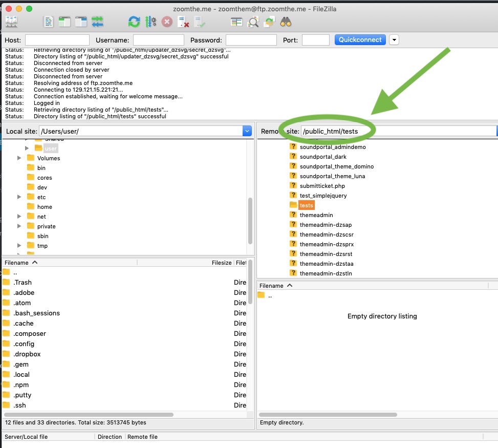The image size is (498, 448).
Task: Click the Direction queue column header
Action: (110, 437)
